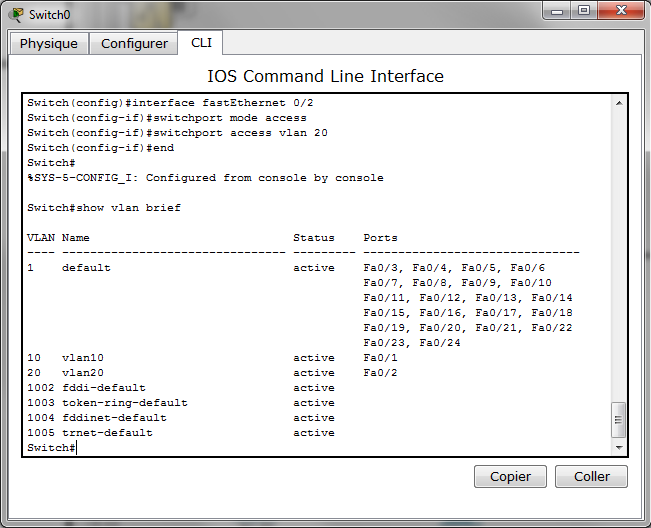Click the 'Name' column header
Image resolution: width=651 pixels, height=528 pixels.
76,238
